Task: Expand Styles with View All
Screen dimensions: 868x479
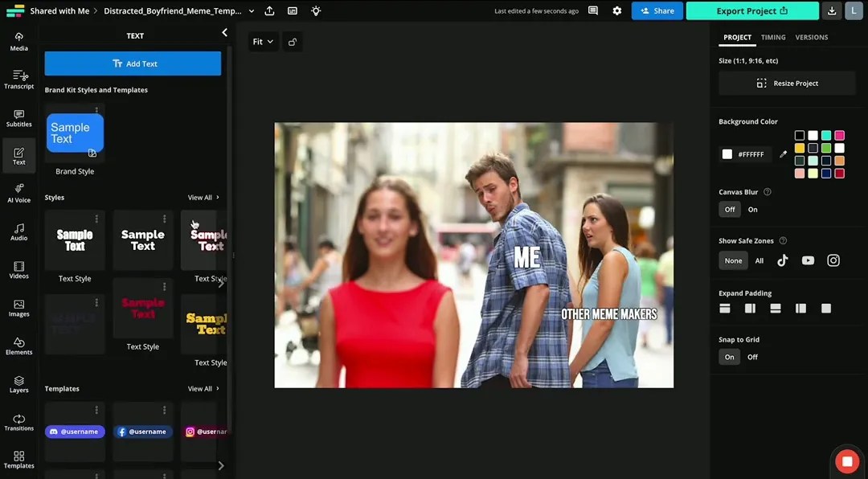Action: point(203,198)
